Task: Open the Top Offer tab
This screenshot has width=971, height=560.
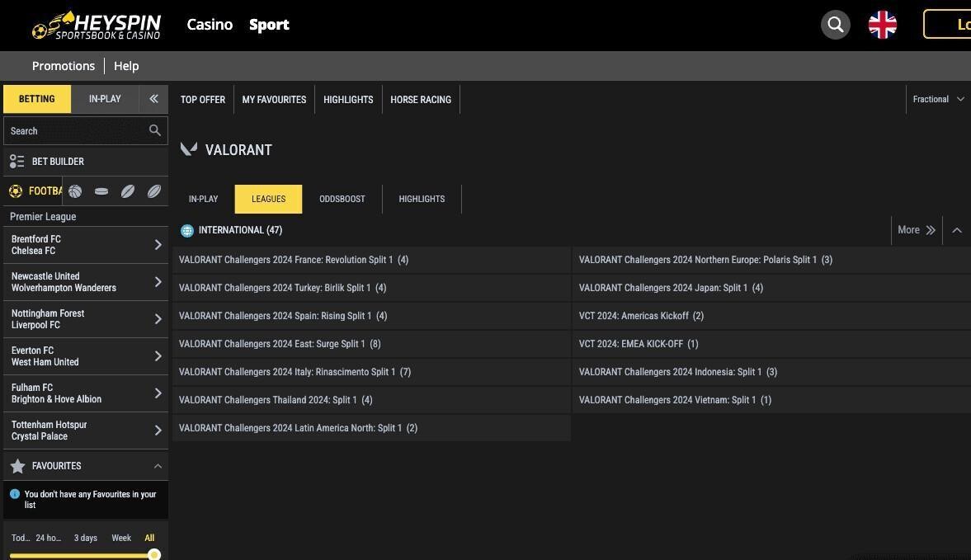Action: coord(202,100)
